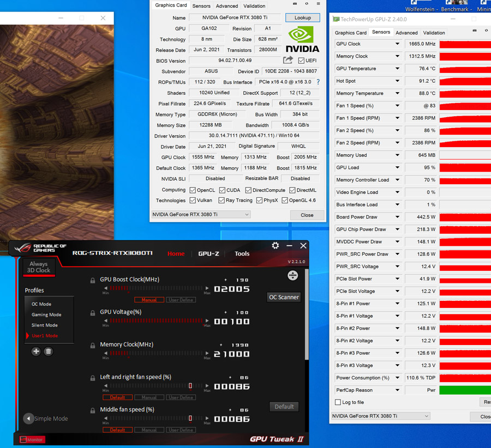Click the OC Scanner button
Screen dimensions: 491x448
284,297
